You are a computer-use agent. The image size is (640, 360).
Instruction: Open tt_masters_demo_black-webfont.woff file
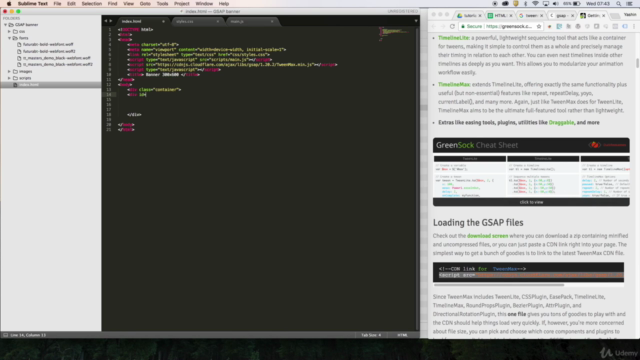56,58
